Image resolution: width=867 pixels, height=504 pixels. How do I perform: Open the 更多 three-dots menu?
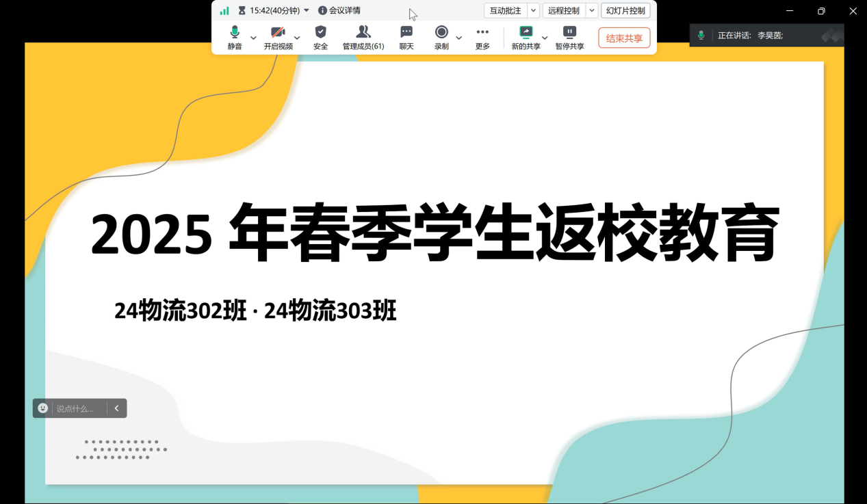pos(482,33)
